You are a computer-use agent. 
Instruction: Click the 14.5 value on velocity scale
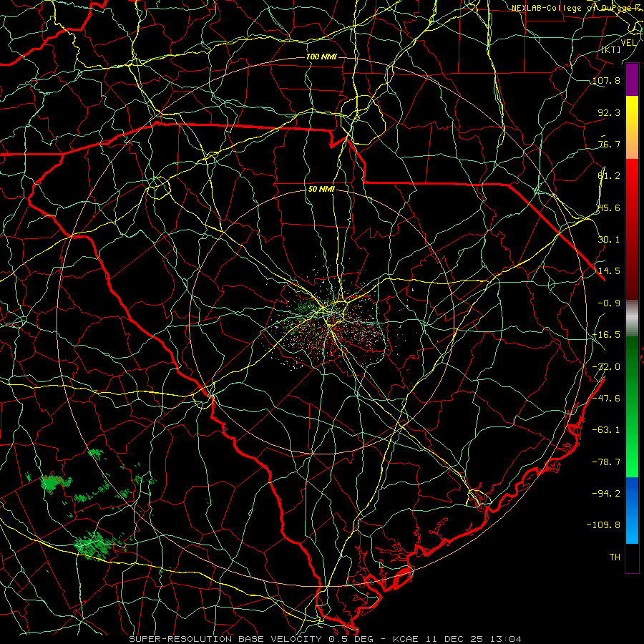(x=609, y=271)
